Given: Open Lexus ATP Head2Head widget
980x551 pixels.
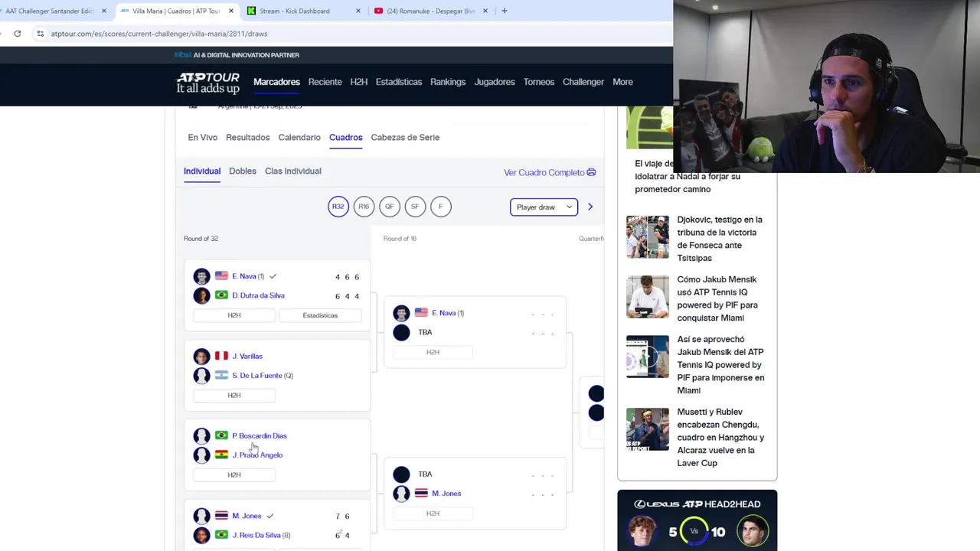Looking at the screenshot, I should [x=697, y=520].
